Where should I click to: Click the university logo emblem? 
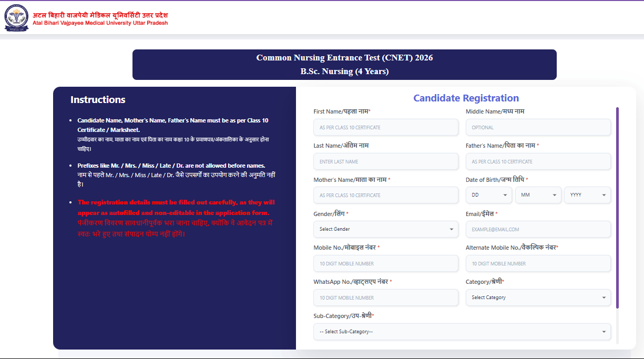17,18
